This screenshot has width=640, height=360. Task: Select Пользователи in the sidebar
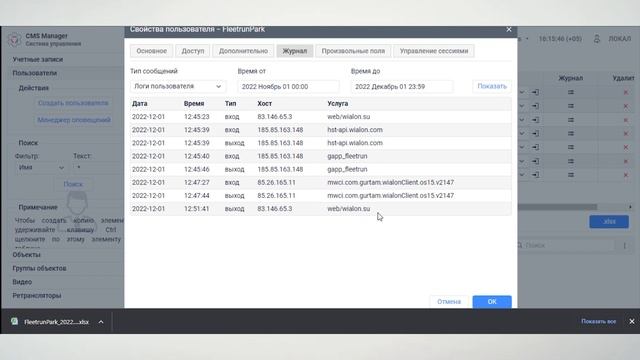(35, 73)
